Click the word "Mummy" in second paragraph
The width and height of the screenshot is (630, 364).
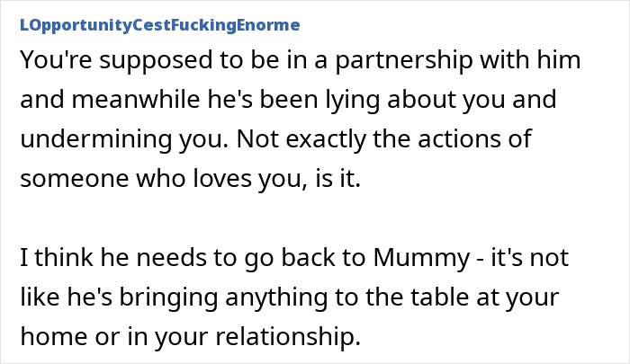(x=421, y=259)
